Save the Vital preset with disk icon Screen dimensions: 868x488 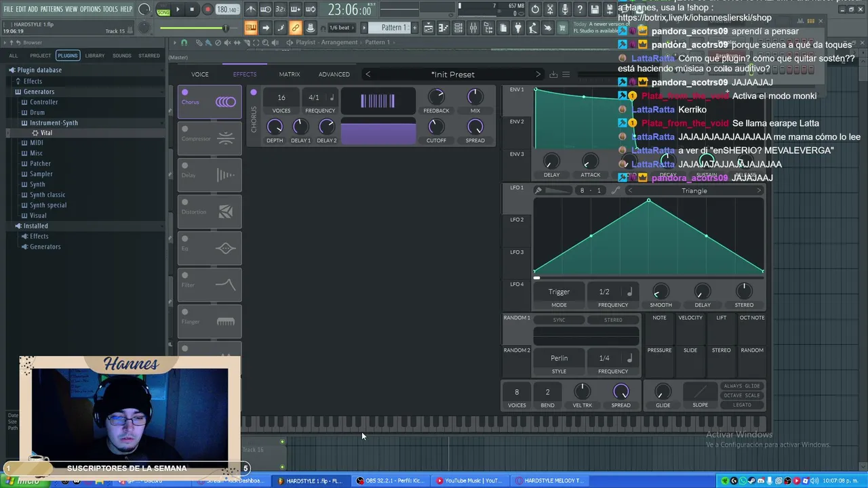point(553,75)
